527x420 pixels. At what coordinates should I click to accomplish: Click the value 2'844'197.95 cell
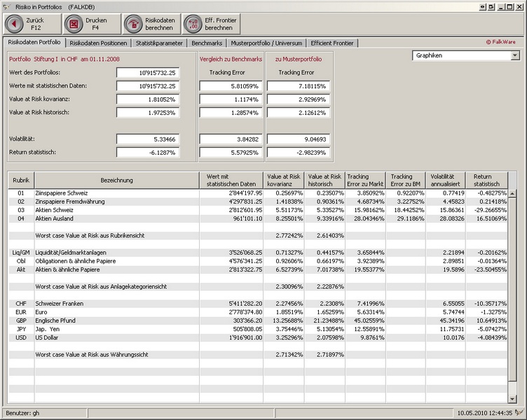[x=231, y=193]
